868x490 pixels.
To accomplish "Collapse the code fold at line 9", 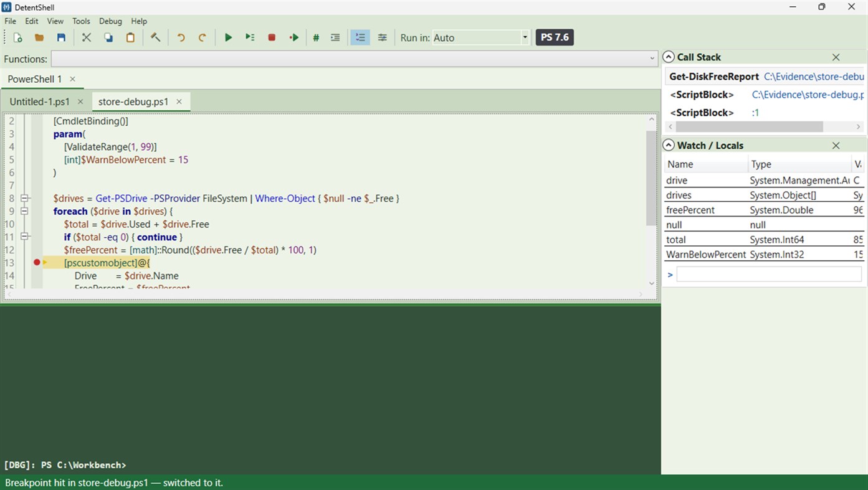I will click(x=24, y=211).
